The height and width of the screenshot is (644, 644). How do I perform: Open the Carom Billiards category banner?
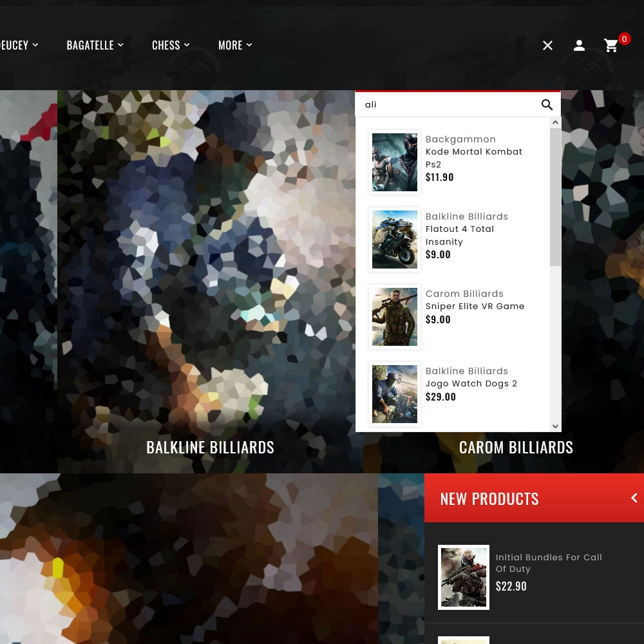(x=516, y=447)
